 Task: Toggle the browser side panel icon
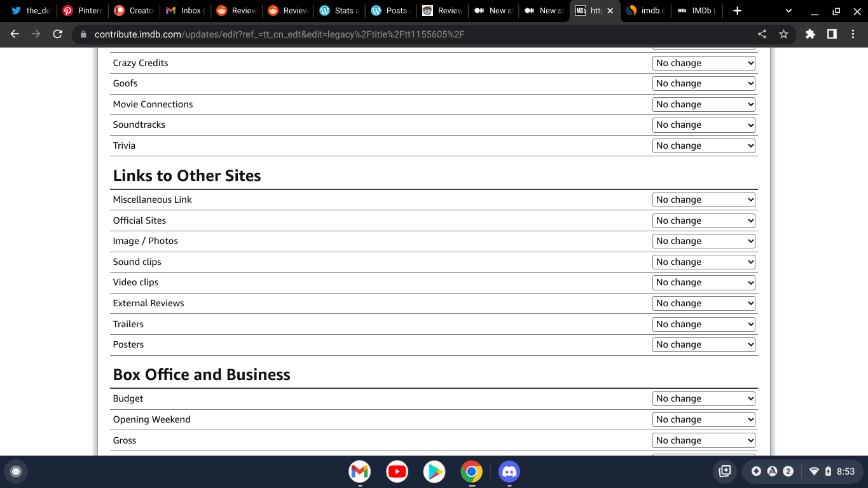click(x=832, y=34)
